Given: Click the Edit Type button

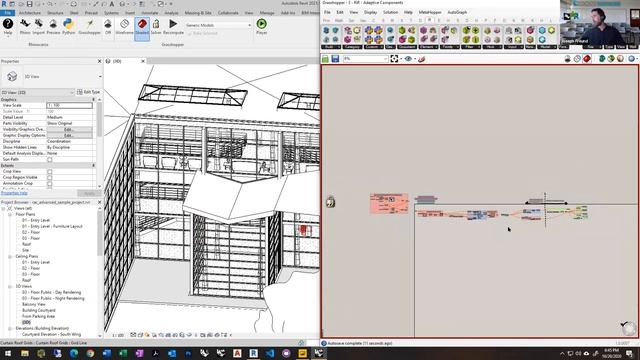Looking at the screenshot, I should (88, 92).
